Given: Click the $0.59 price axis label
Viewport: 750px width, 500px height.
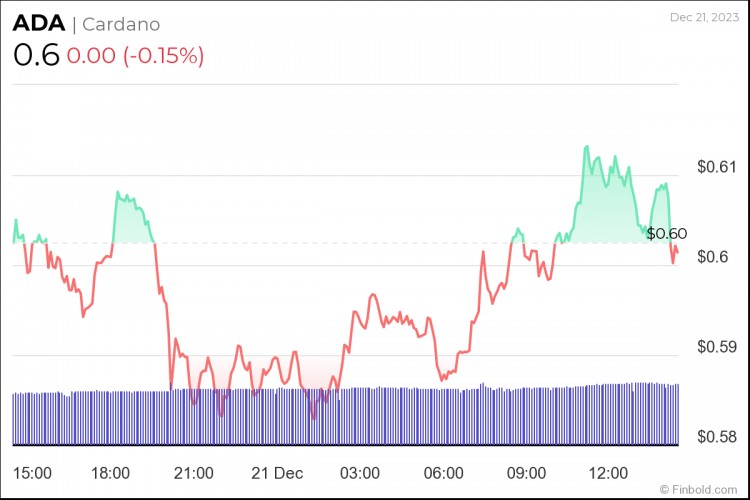Looking at the screenshot, I should click(715, 348).
